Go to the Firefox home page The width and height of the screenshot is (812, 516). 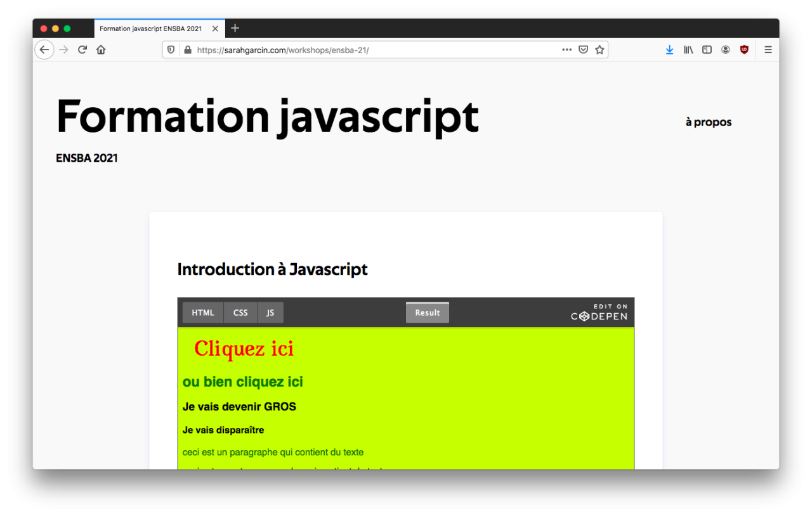click(101, 50)
